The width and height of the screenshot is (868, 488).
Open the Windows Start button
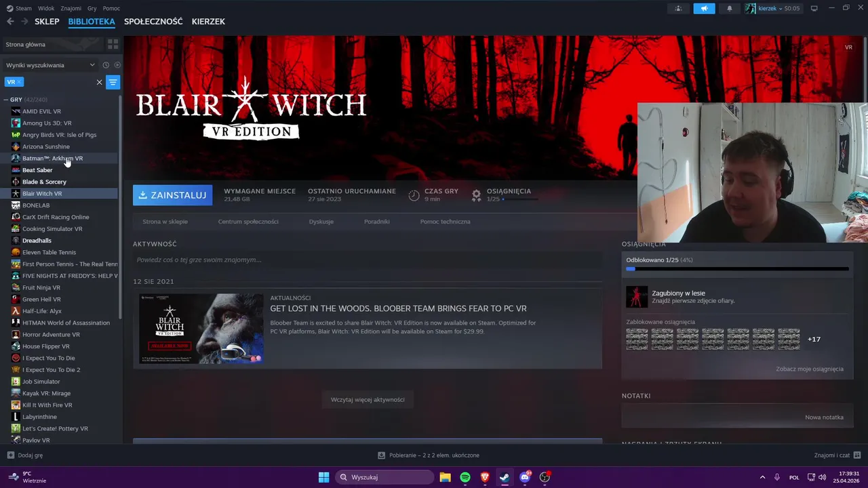click(x=323, y=477)
